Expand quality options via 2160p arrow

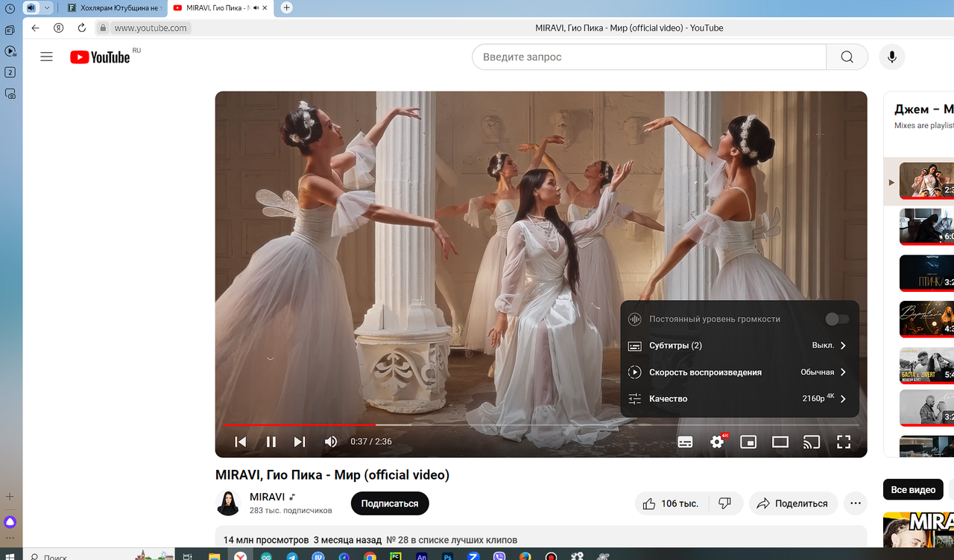click(843, 399)
